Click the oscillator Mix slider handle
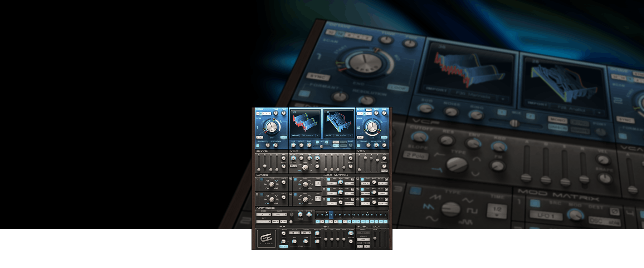This screenshot has height=268, width=644. click(322, 147)
